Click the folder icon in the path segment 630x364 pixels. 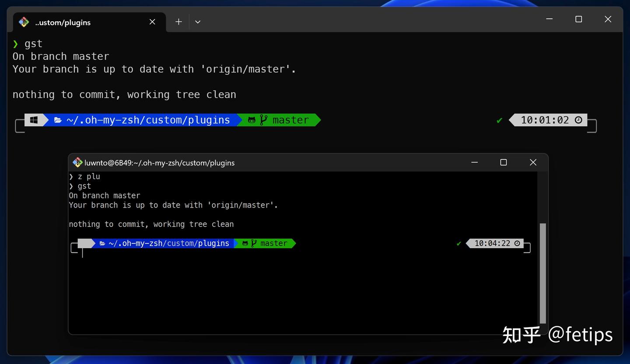58,120
